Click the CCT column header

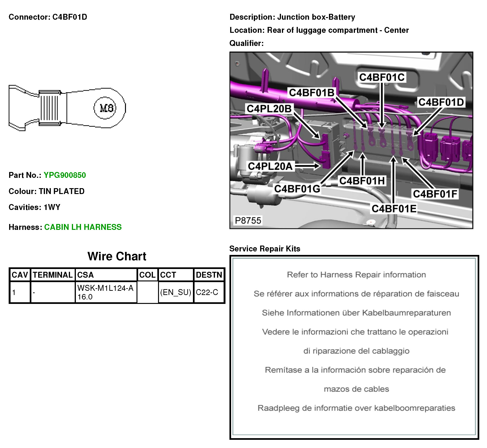tap(176, 275)
